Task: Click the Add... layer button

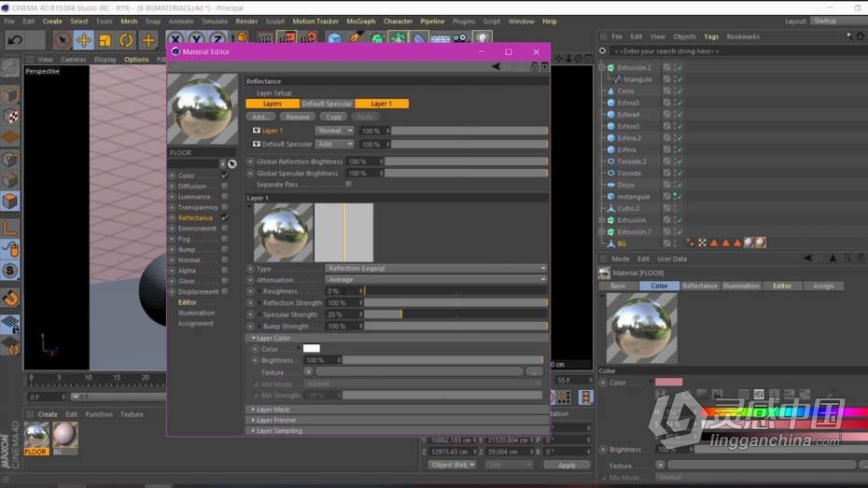Action: 260,117
